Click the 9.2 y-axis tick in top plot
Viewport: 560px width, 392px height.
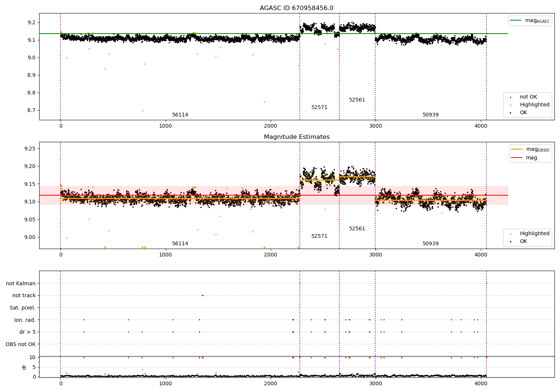pos(31,22)
